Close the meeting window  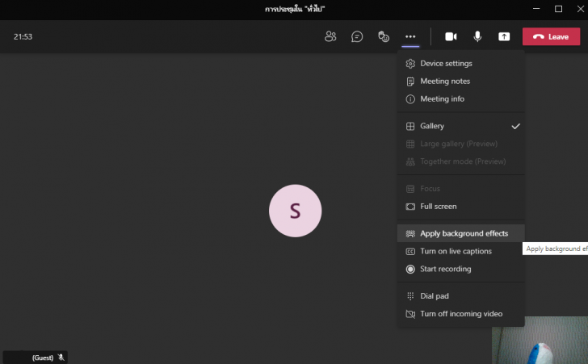tap(580, 9)
